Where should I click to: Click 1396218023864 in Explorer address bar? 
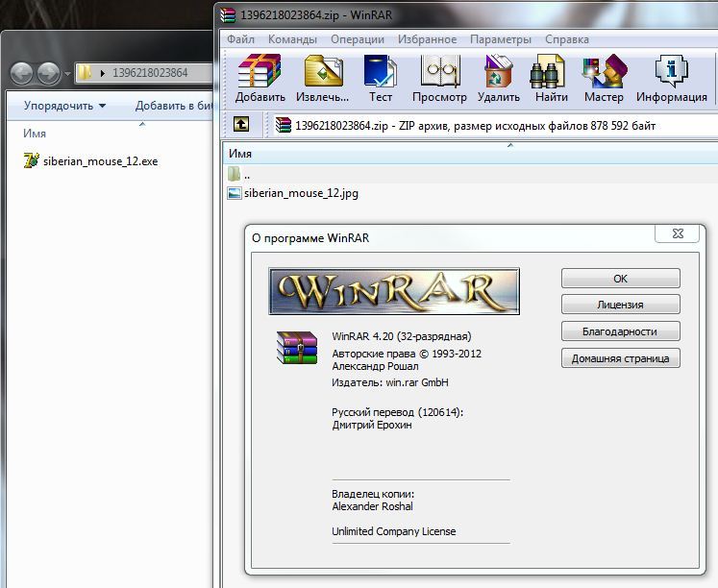(150, 73)
